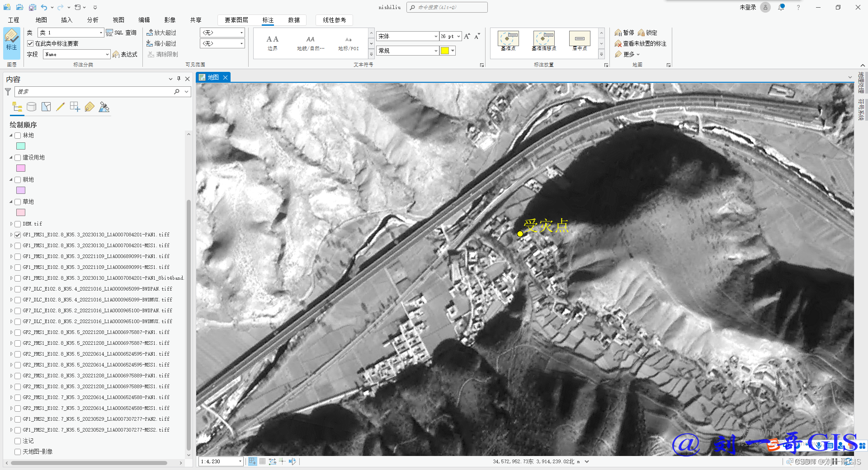Open the 宋体 font dropdown

pos(436,36)
